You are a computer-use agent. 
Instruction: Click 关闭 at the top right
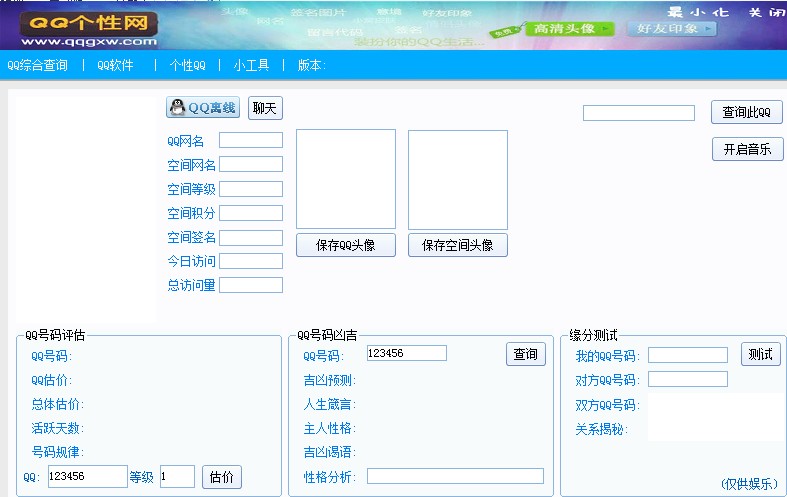click(767, 12)
